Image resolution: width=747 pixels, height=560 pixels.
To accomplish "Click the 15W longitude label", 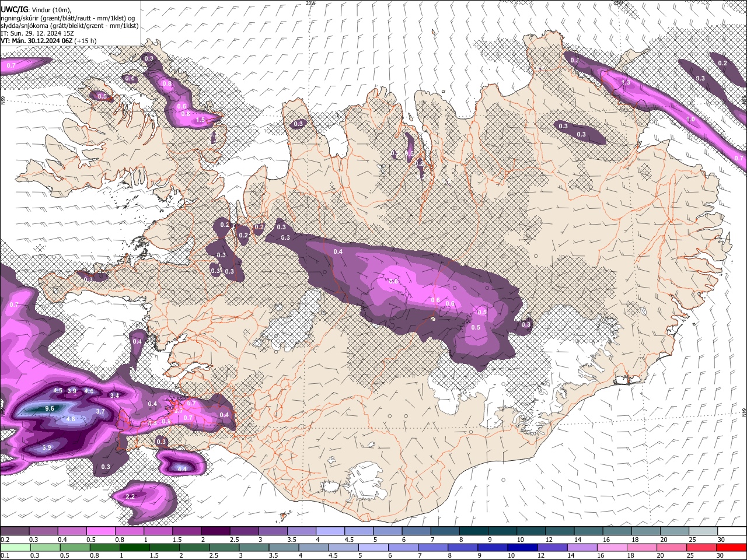I will [x=618, y=3].
